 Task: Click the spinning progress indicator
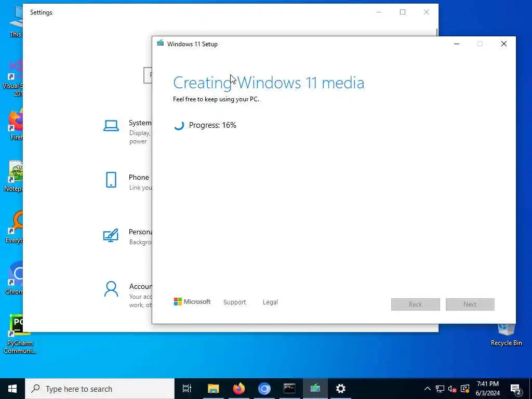point(179,125)
